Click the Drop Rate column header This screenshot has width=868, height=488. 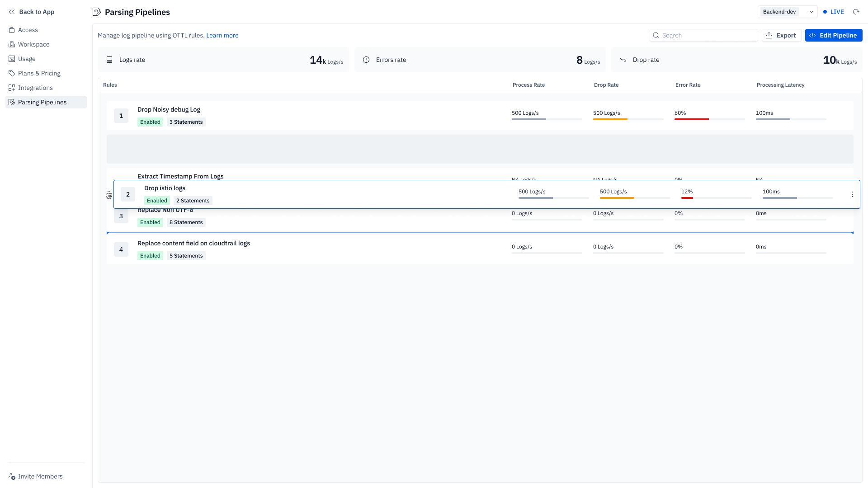[606, 85]
